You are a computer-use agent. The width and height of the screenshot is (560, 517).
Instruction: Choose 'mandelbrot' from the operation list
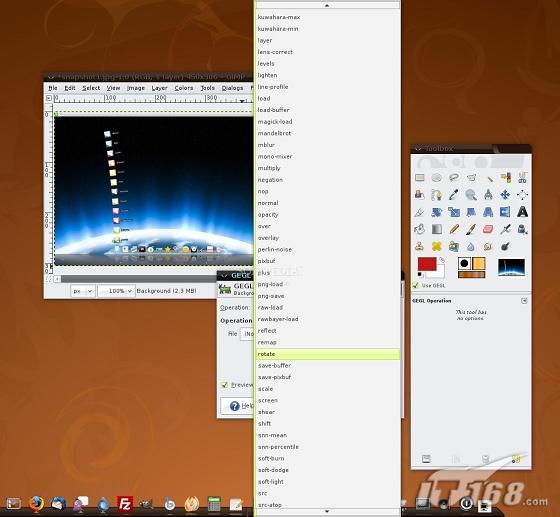[x=328, y=133]
